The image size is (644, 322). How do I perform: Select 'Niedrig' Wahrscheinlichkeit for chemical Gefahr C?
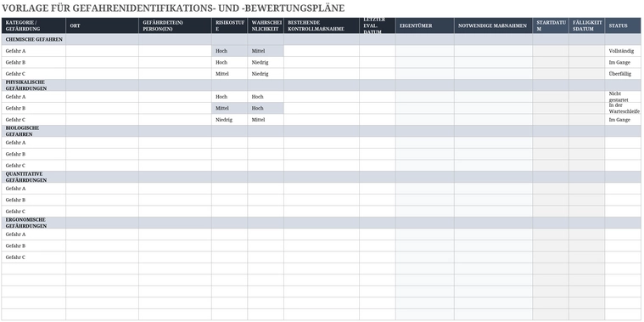266,74
